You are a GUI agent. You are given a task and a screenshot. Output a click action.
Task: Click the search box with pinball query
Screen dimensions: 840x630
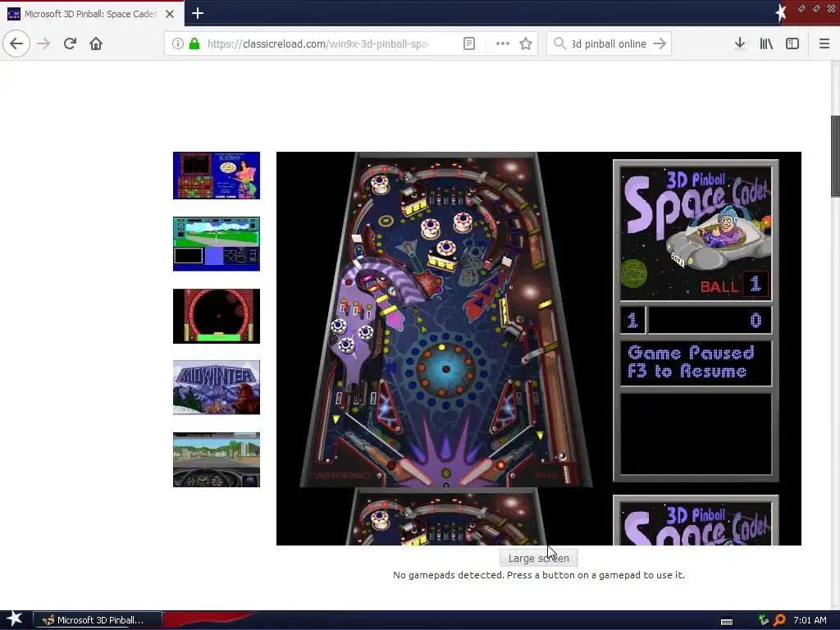pyautogui.click(x=609, y=43)
